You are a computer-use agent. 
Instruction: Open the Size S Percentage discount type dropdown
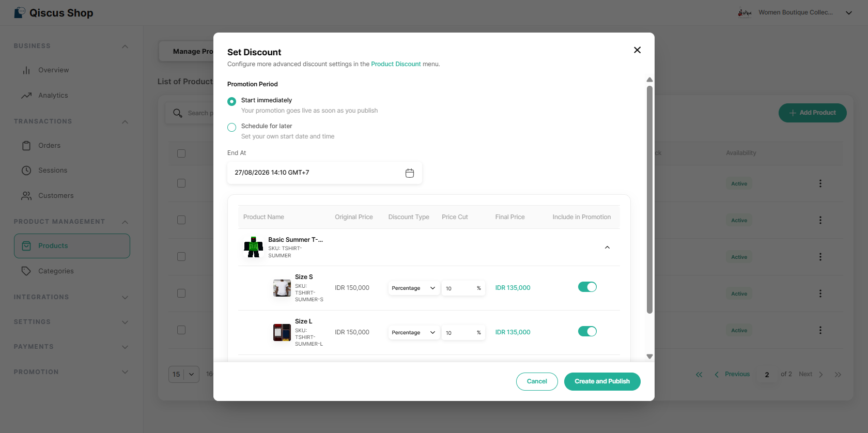click(414, 288)
